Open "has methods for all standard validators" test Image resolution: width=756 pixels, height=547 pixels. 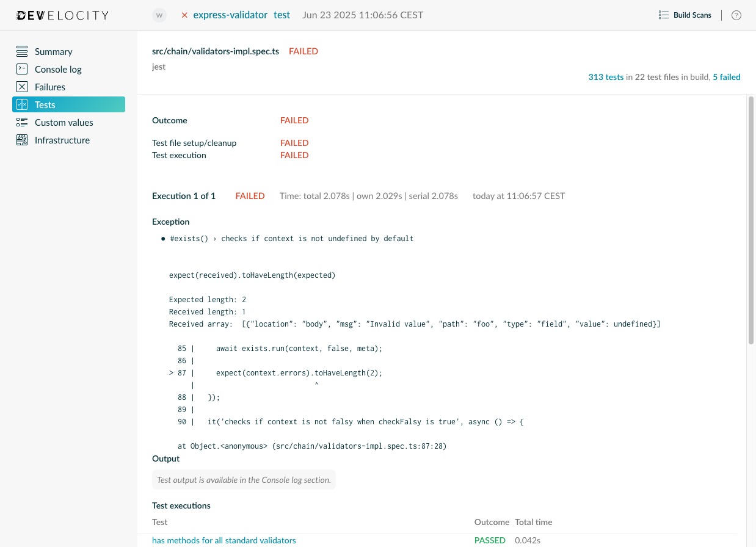click(224, 540)
